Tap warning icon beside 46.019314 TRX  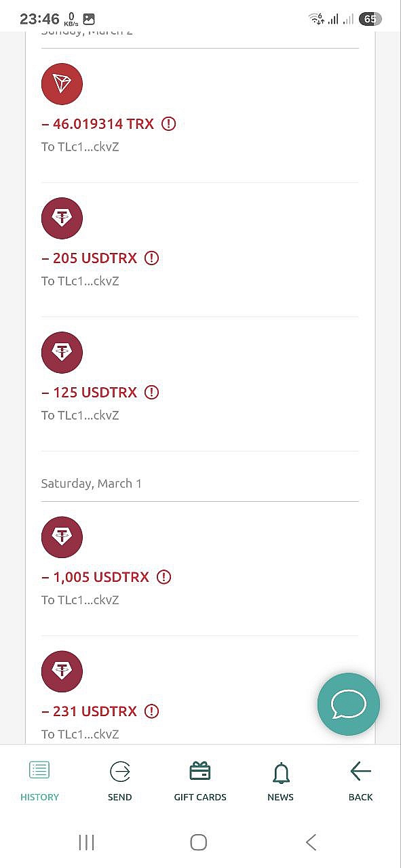169,124
